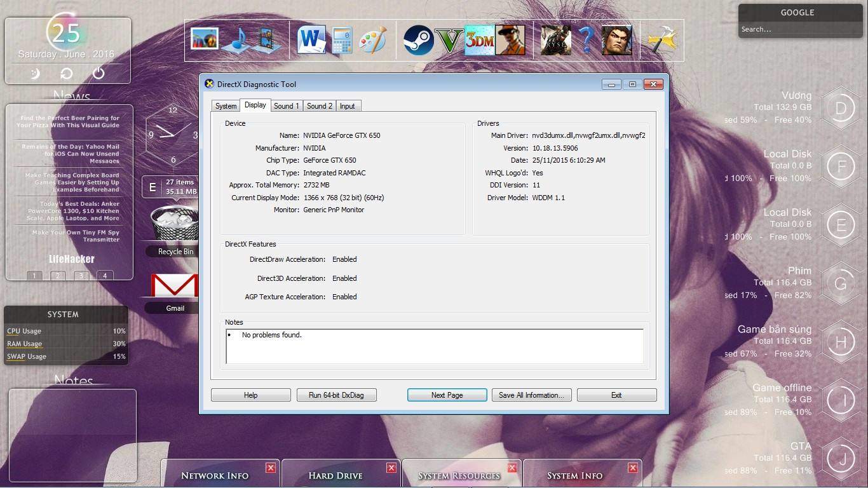
Task: Launch Ryse from the dock
Action: click(x=555, y=40)
